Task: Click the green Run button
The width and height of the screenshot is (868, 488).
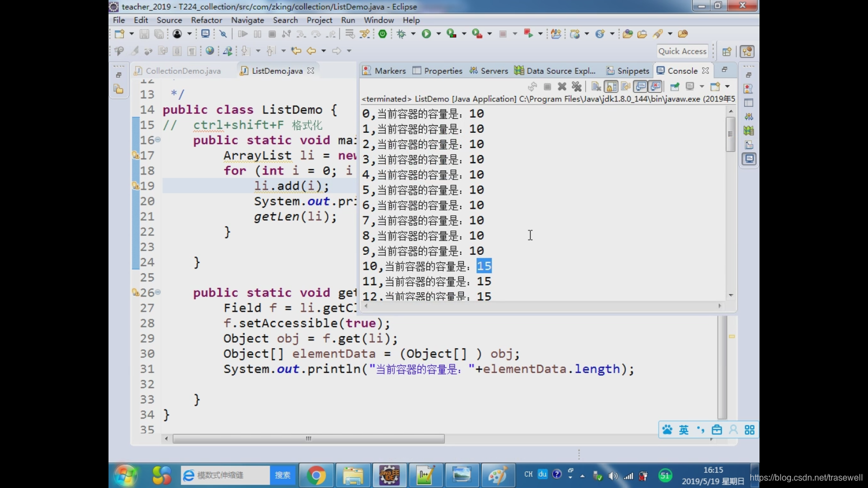Action: [426, 34]
